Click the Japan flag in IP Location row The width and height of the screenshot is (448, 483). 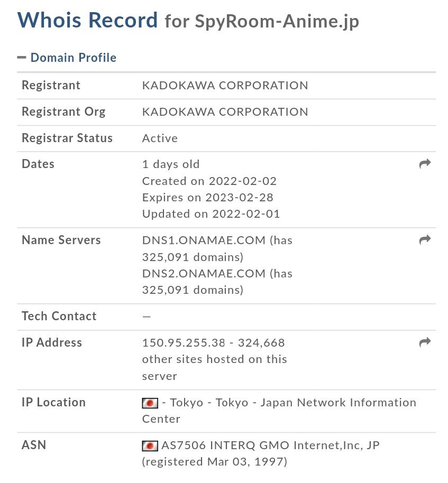point(150,403)
